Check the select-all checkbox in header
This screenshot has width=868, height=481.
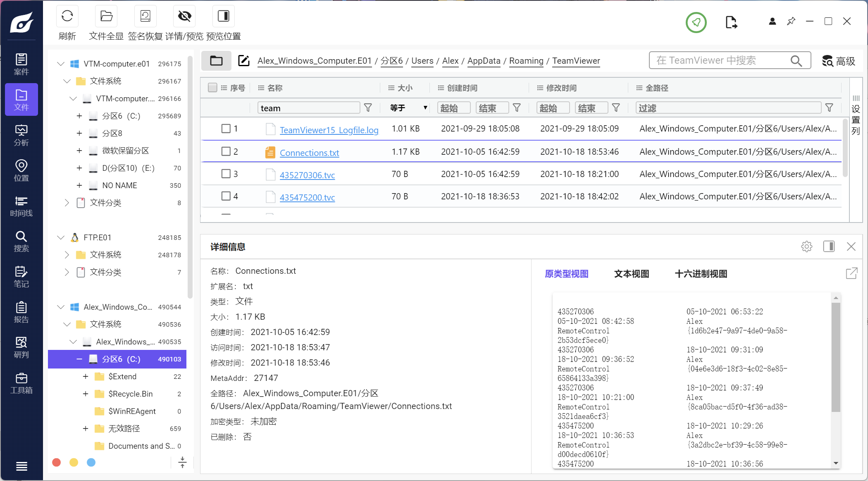(212, 88)
